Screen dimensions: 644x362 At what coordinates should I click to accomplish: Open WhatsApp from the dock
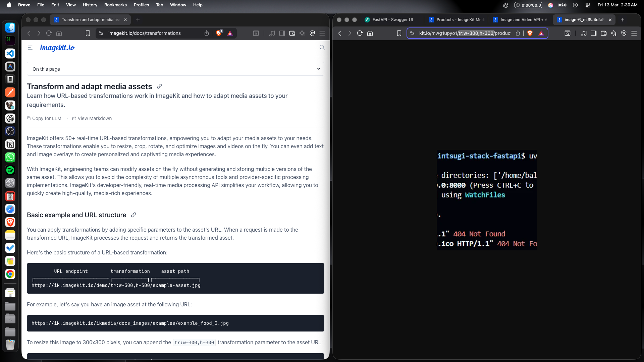(x=10, y=157)
